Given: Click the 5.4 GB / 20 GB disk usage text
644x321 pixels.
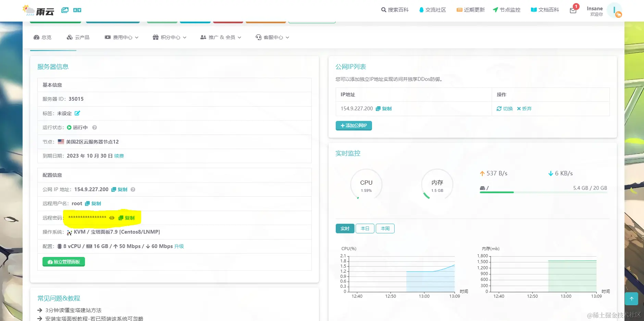Looking at the screenshot, I should coord(590,188).
